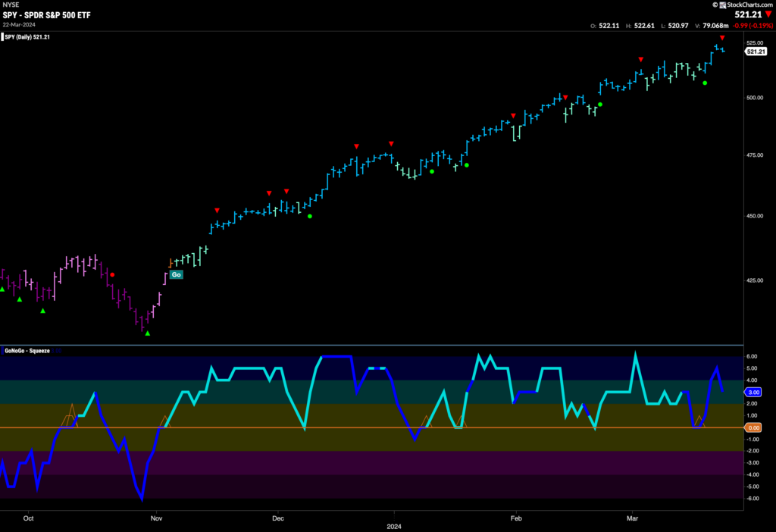The image size is (776, 532).
Task: Click the red down-triangle above the latest bar
Action: click(x=722, y=38)
